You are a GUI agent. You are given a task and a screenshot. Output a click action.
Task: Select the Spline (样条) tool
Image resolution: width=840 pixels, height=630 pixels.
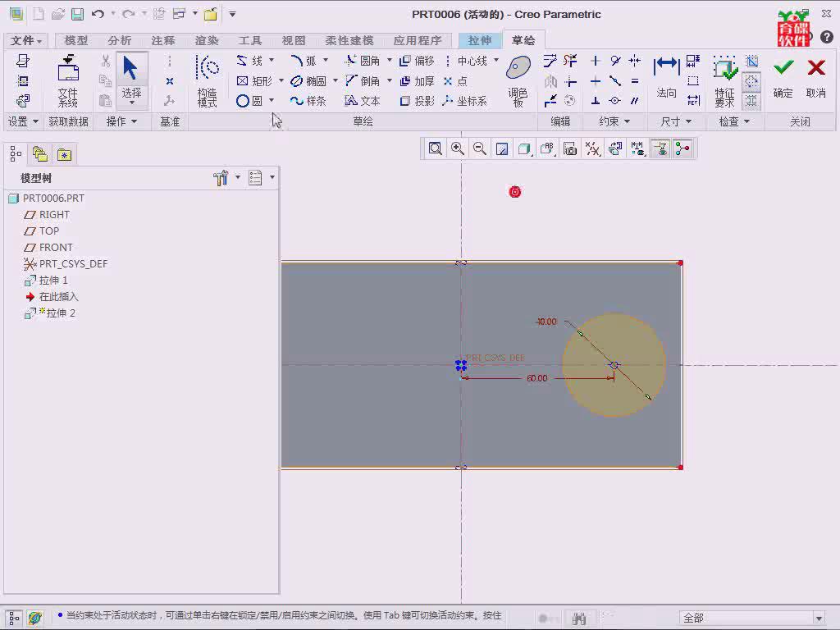(x=308, y=101)
